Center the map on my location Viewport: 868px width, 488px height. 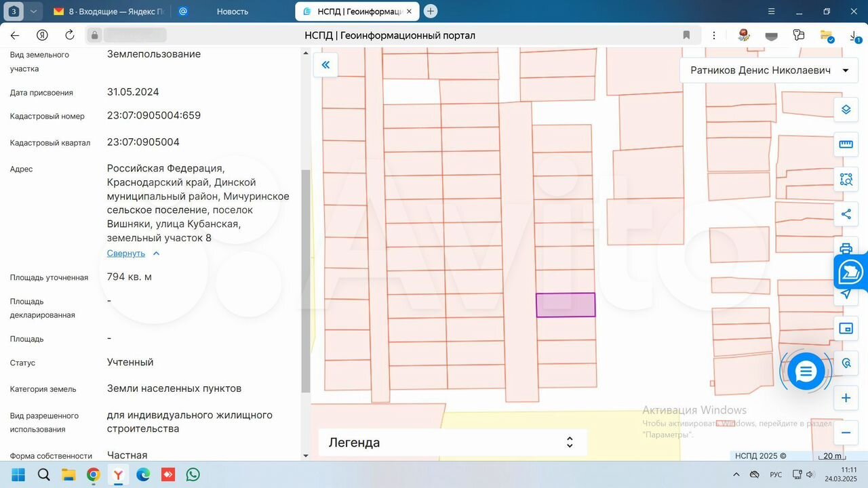tap(846, 293)
